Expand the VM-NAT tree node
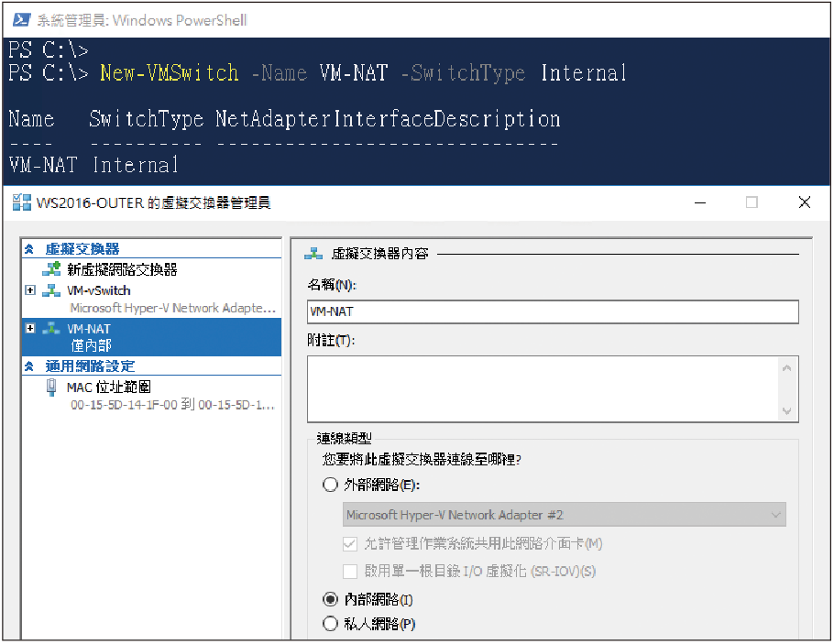Screen dimensions: 834x644 tap(30, 328)
